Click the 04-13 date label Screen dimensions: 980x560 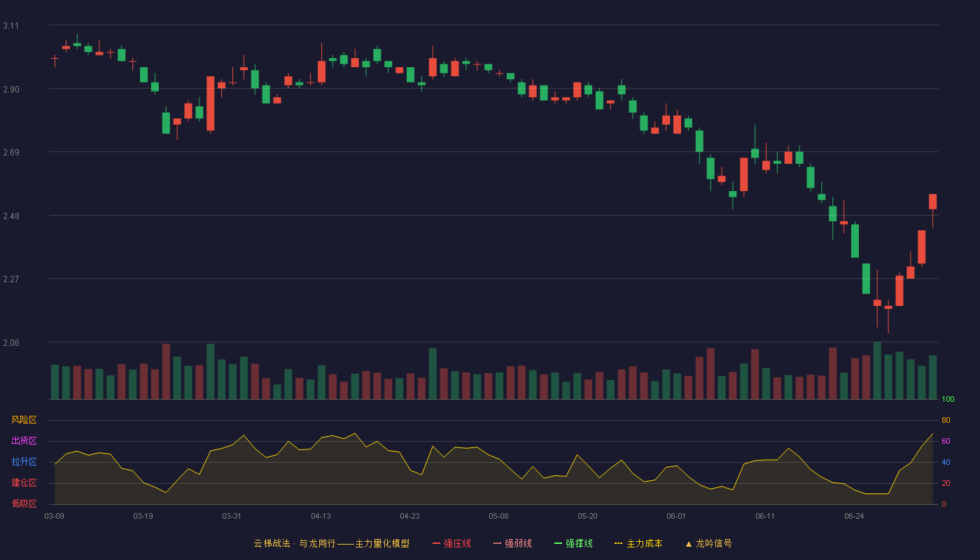pyautogui.click(x=321, y=516)
